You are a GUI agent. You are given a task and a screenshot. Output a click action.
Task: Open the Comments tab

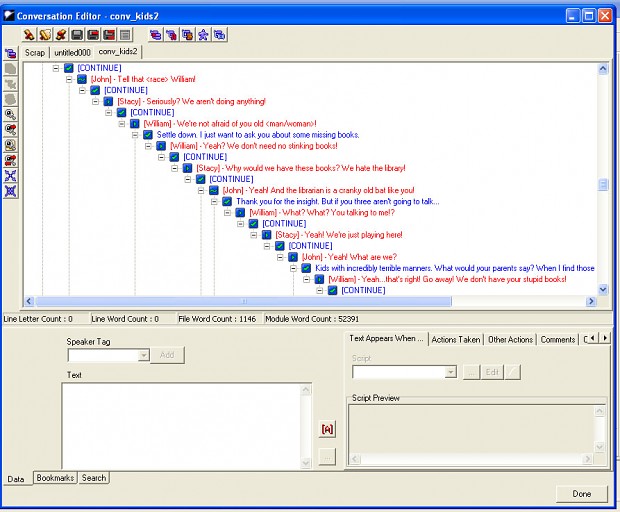coord(558,339)
